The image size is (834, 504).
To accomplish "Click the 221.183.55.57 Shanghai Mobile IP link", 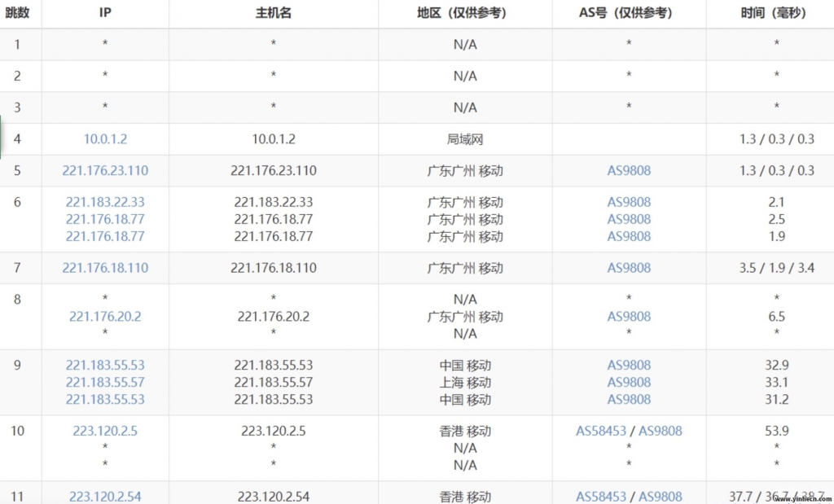I will pyautogui.click(x=104, y=382).
